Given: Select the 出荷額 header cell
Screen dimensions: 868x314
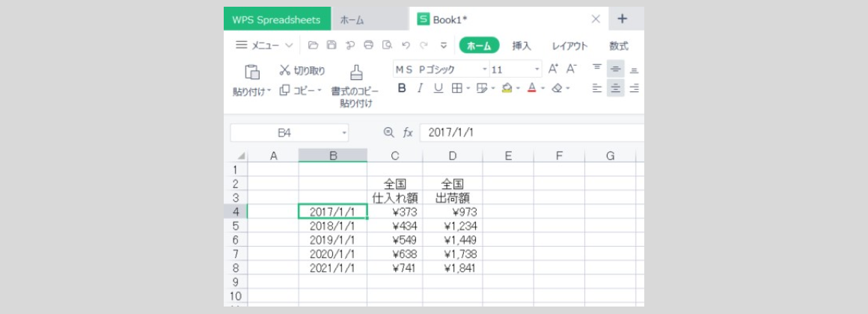Looking at the screenshot, I should (453, 198).
